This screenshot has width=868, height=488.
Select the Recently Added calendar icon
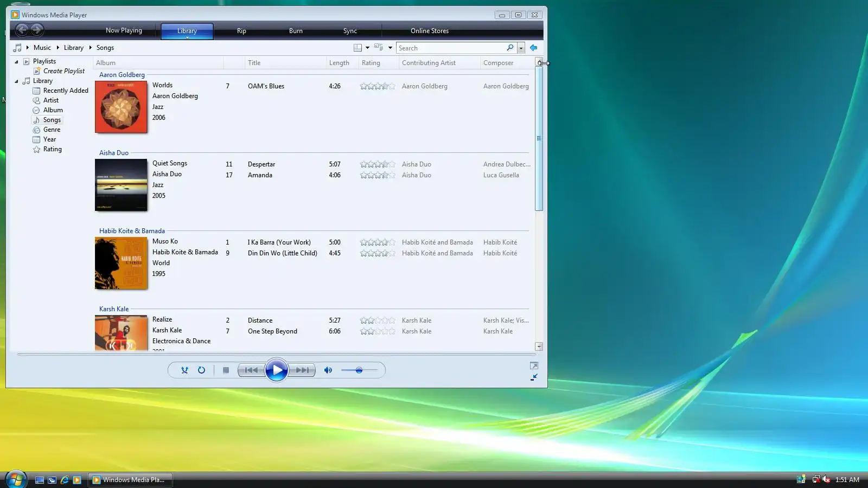[x=36, y=91]
